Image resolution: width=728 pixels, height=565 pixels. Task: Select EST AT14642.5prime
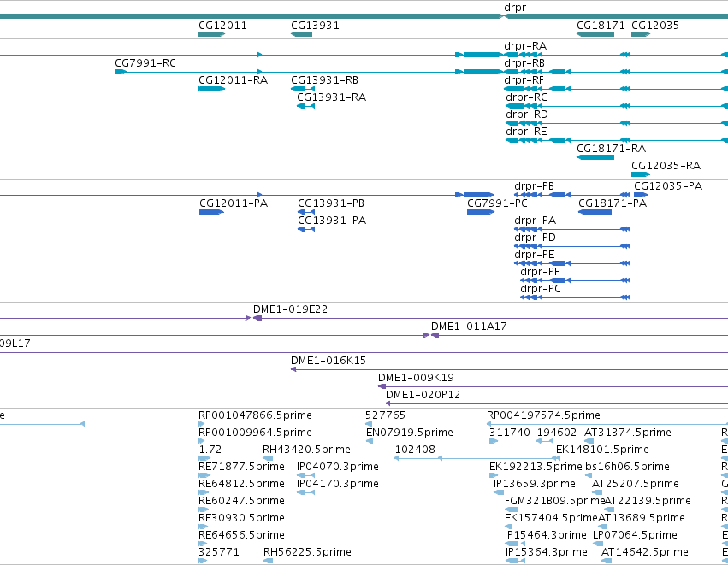coord(645,552)
